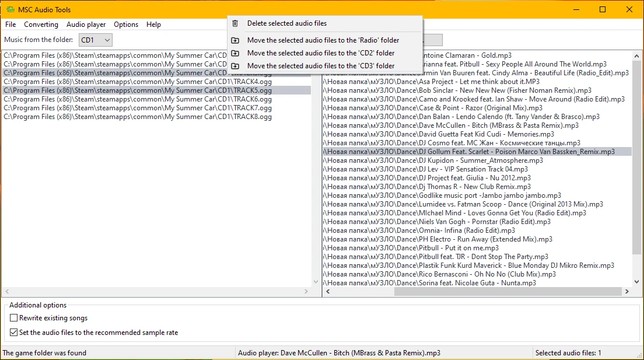Click the right list horizontal scrollbar thumb

[x=508, y=291]
